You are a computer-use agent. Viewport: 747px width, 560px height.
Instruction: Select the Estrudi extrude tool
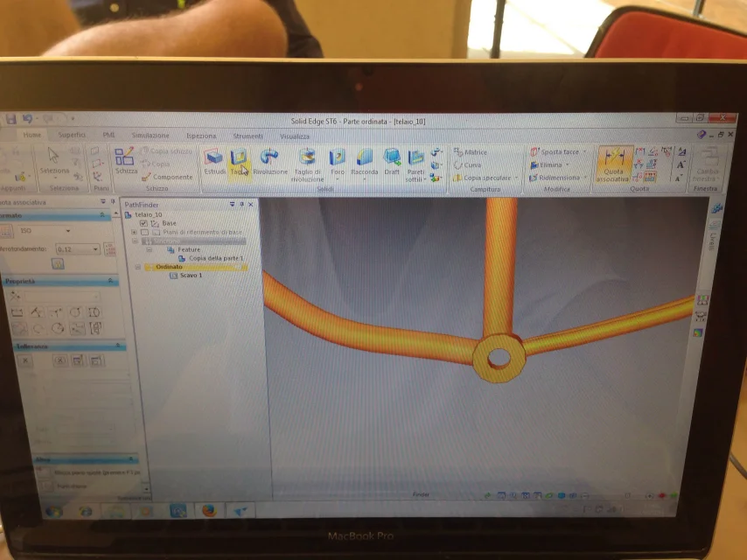point(214,161)
